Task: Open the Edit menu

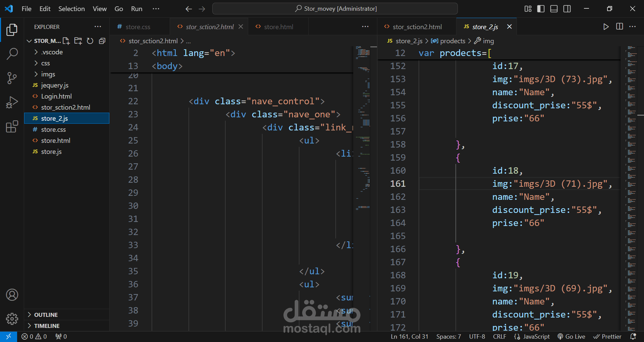Action: tap(45, 9)
